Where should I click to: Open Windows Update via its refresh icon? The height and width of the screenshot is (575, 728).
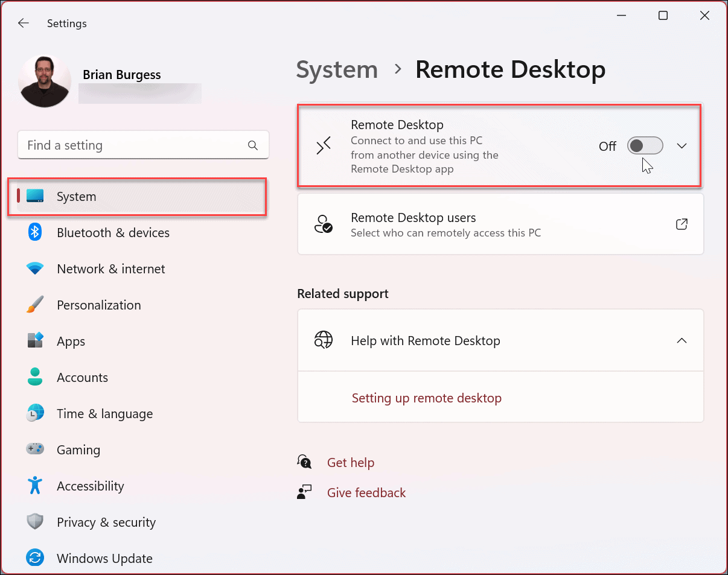click(35, 558)
